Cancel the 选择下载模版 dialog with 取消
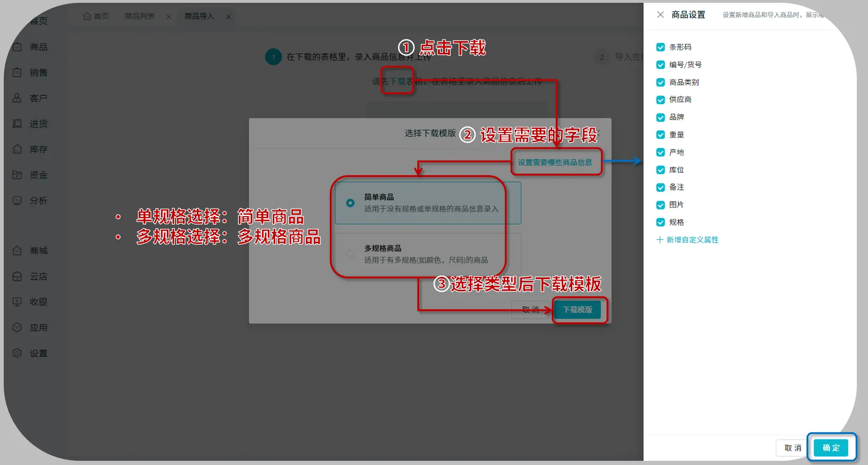The width and height of the screenshot is (868, 465). 530,310
